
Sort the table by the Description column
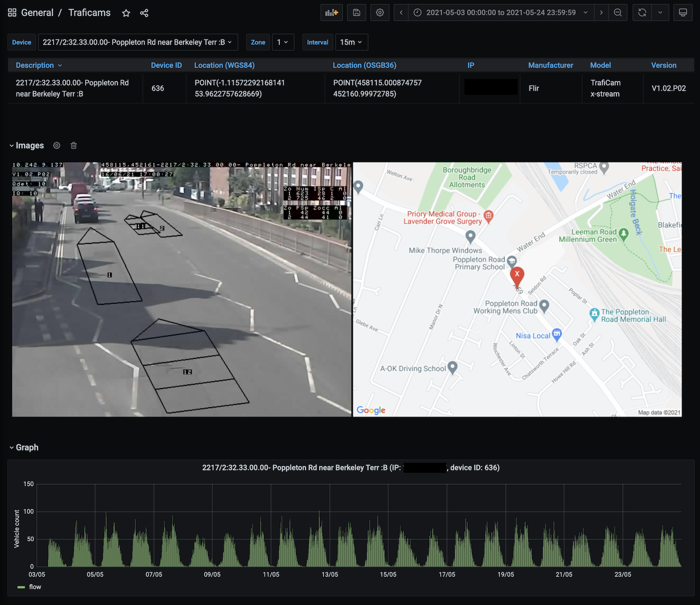pos(35,65)
